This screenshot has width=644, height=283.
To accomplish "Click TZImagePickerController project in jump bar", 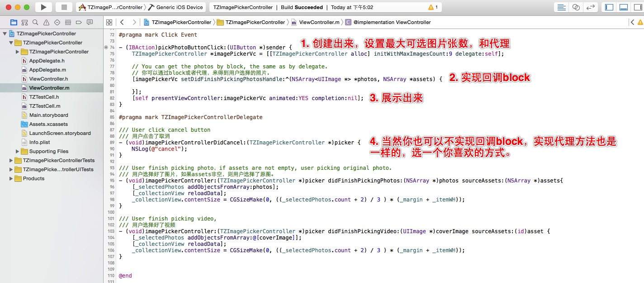I will click(x=178, y=22).
